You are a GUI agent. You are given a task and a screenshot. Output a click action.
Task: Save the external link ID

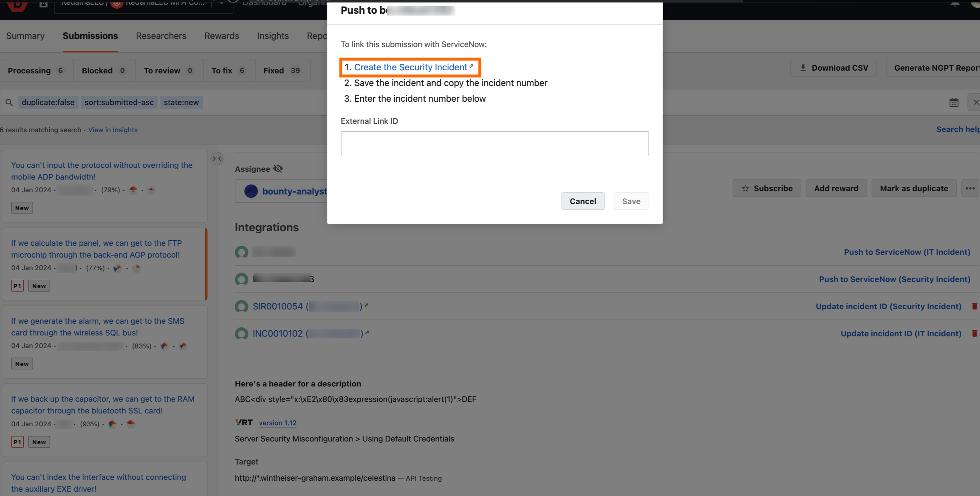[631, 201]
